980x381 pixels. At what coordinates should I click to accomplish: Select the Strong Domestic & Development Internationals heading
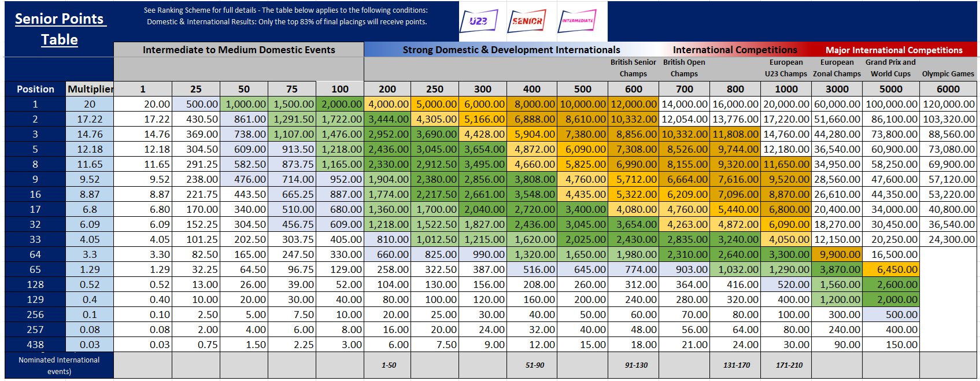(x=511, y=50)
